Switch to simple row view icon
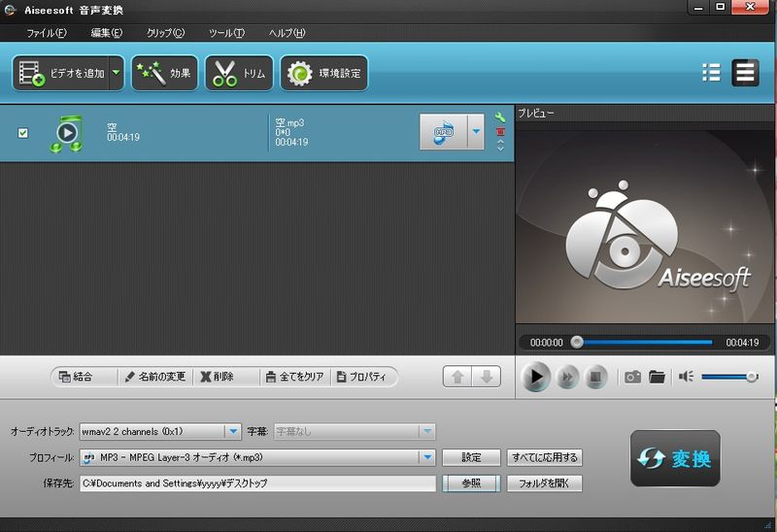This screenshot has width=777, height=532. pos(745,73)
